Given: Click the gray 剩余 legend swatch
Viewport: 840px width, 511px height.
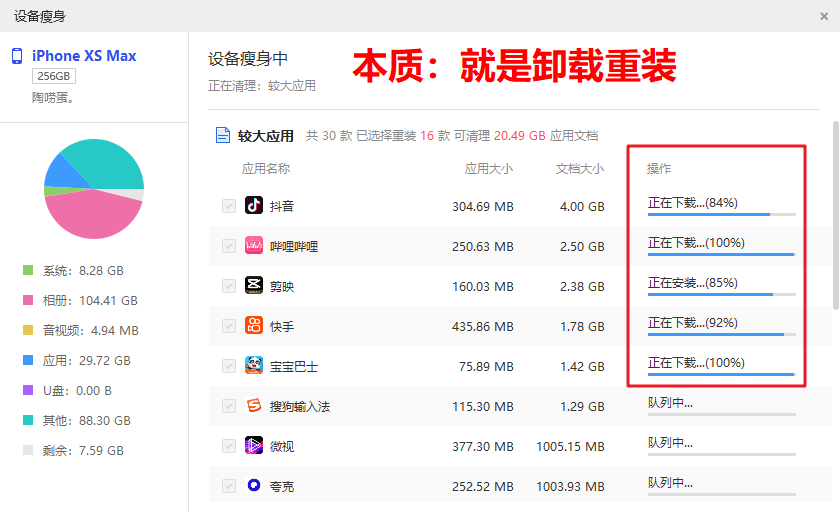Looking at the screenshot, I should pos(28,450).
